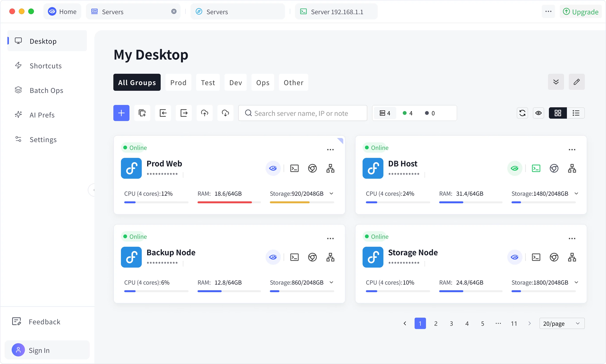This screenshot has height=364, width=606.
Task: Open terminal for Storage Node
Action: [536, 257]
